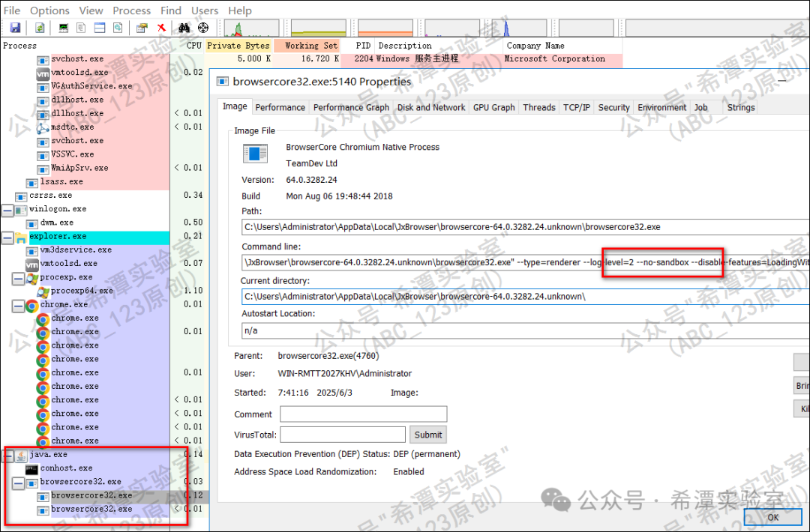This screenshot has height=532, width=810.
Task: Select the lsass.exe process row
Action: (85, 182)
